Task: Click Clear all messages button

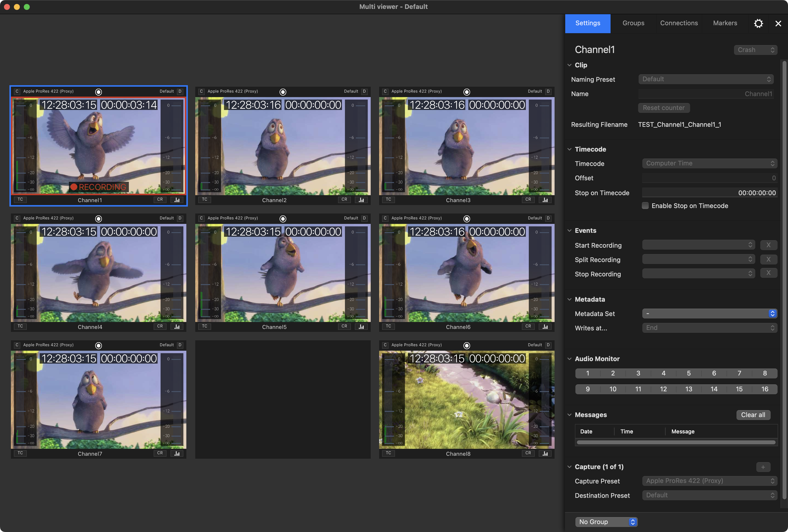Action: click(x=753, y=415)
